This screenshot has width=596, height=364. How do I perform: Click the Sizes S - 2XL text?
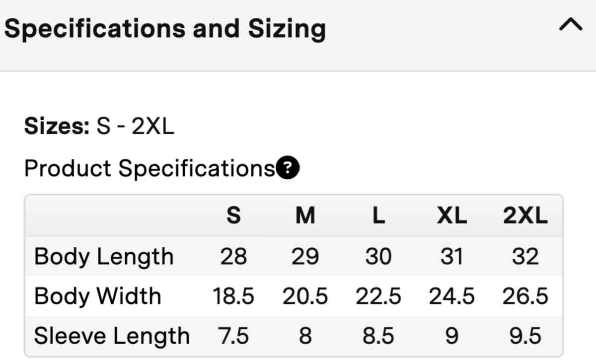(99, 127)
